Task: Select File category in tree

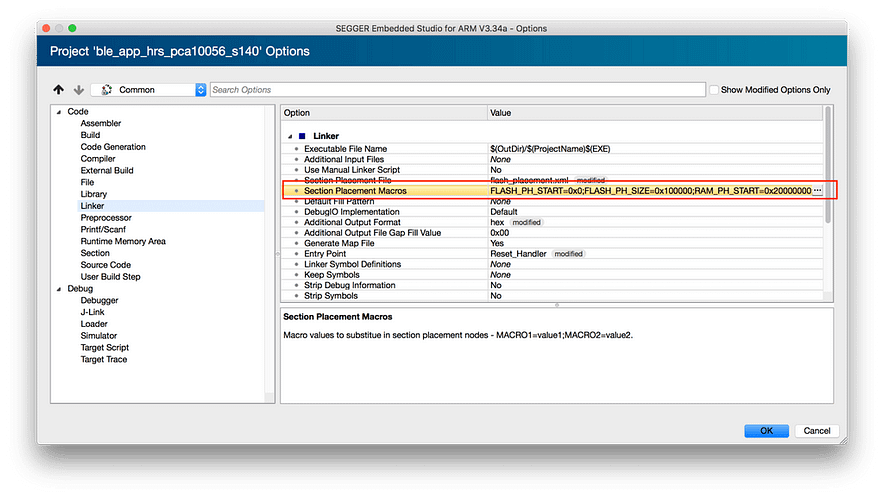Action: click(87, 182)
